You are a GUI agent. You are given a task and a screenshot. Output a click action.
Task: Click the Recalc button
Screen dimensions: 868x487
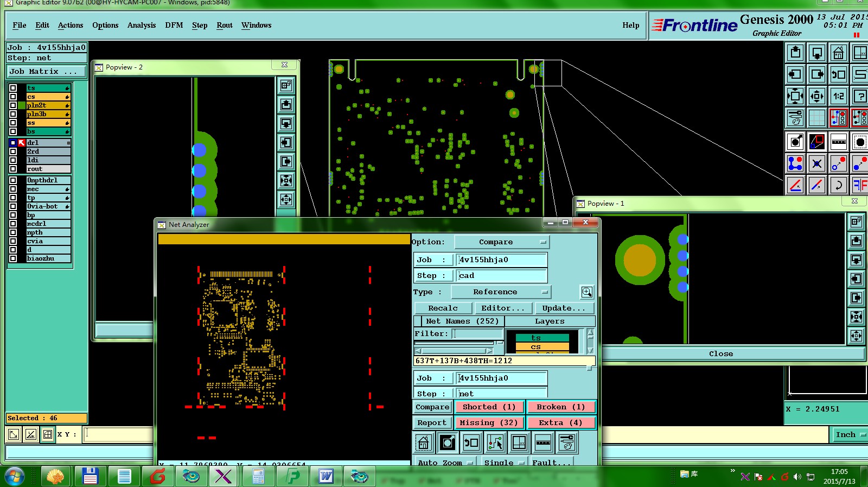443,308
